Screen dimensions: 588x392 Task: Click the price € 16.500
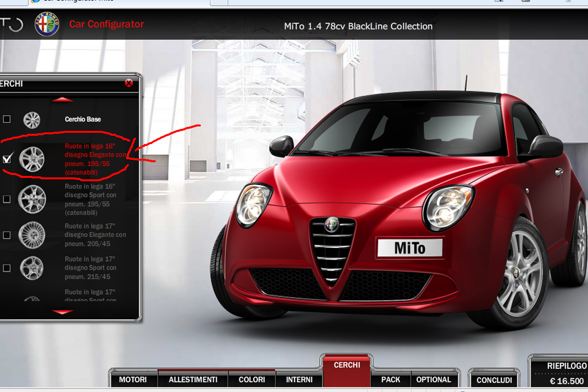click(x=567, y=381)
